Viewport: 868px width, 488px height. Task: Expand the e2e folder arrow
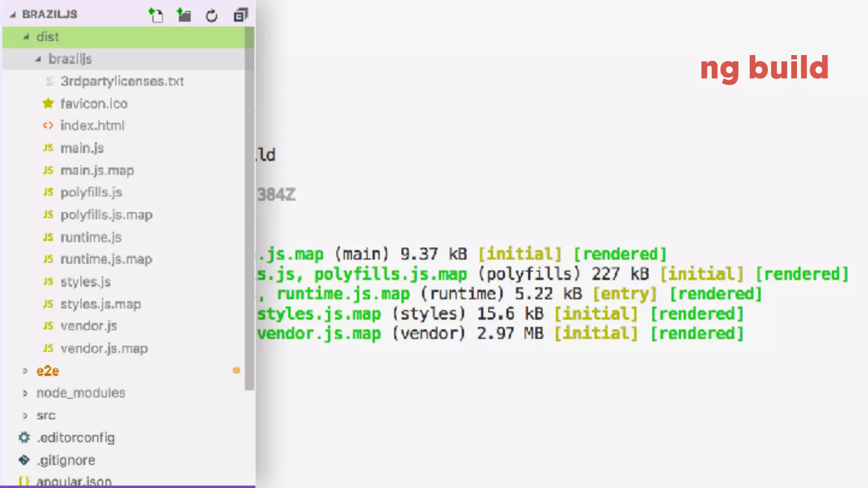(25, 371)
